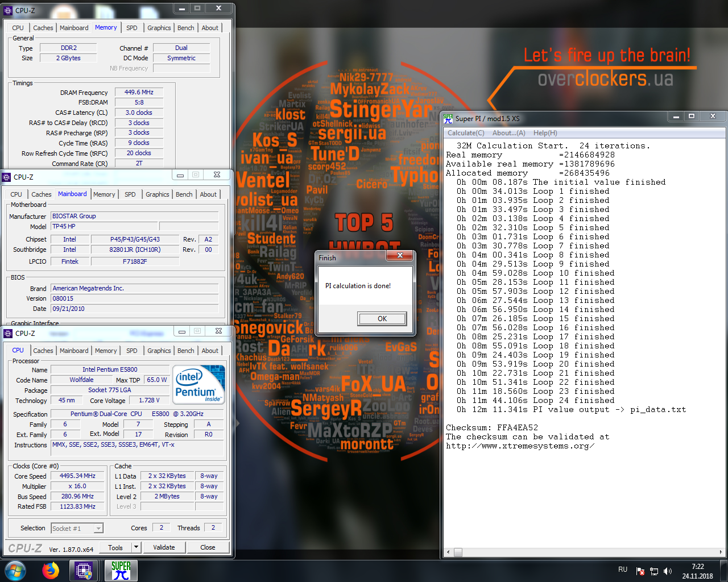728x582 pixels.
Task: Click the memory Size value 2 GBytes
Action: pyautogui.click(x=69, y=58)
